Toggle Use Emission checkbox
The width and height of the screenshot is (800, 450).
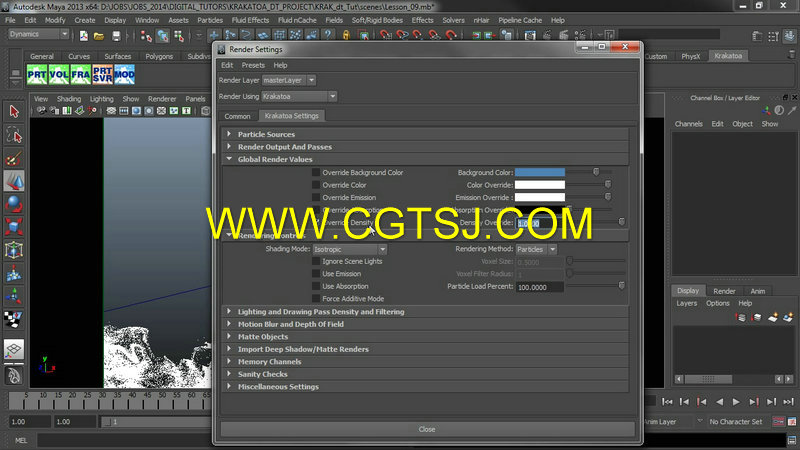(316, 274)
